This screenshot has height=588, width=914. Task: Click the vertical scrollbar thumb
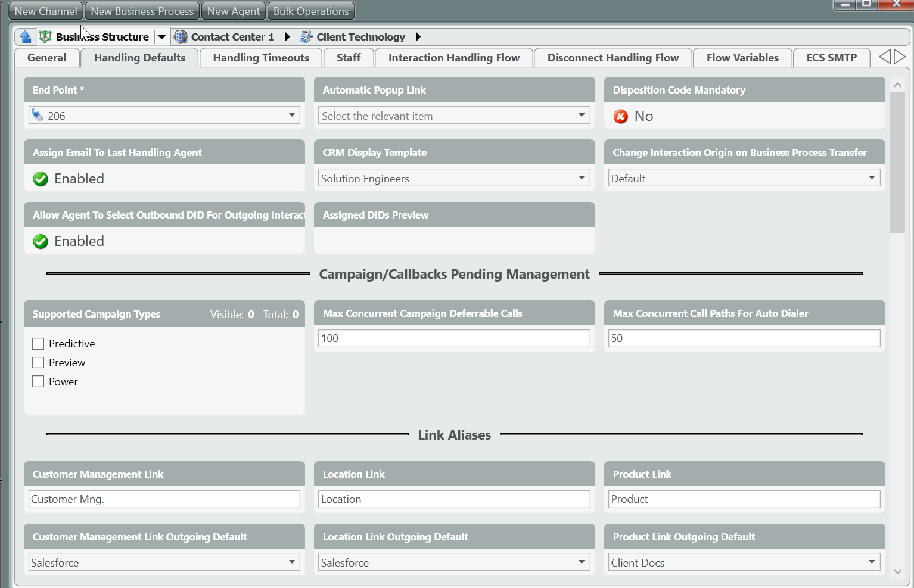point(897,161)
